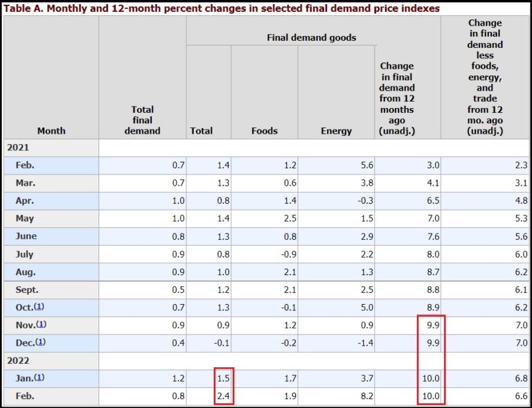Select the Aug. row label
Screen dimensions: 532x408
pos(26,272)
